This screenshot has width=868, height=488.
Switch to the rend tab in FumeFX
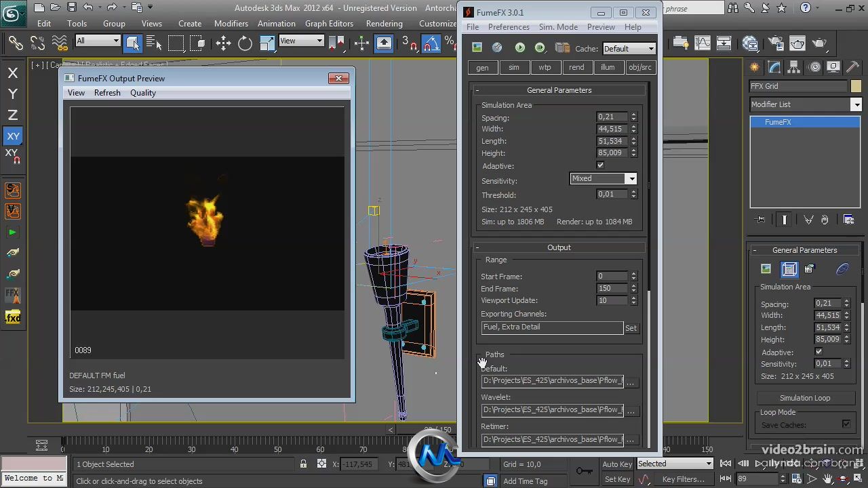(x=576, y=67)
